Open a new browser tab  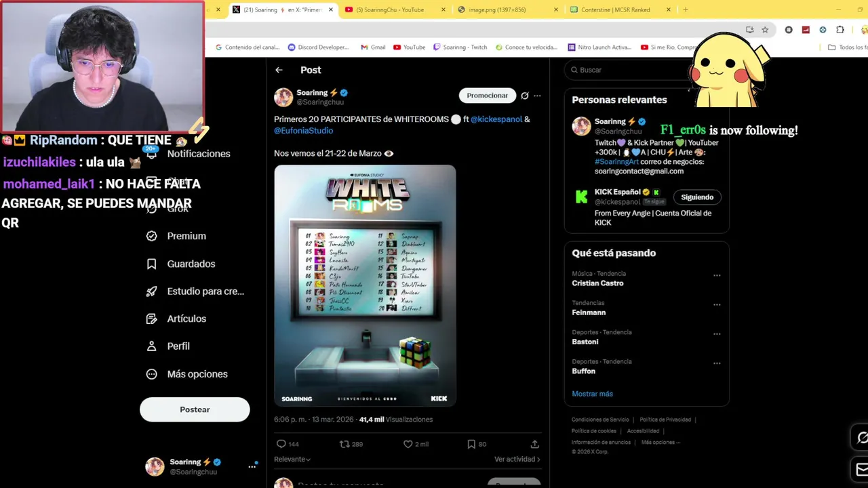[x=685, y=9]
